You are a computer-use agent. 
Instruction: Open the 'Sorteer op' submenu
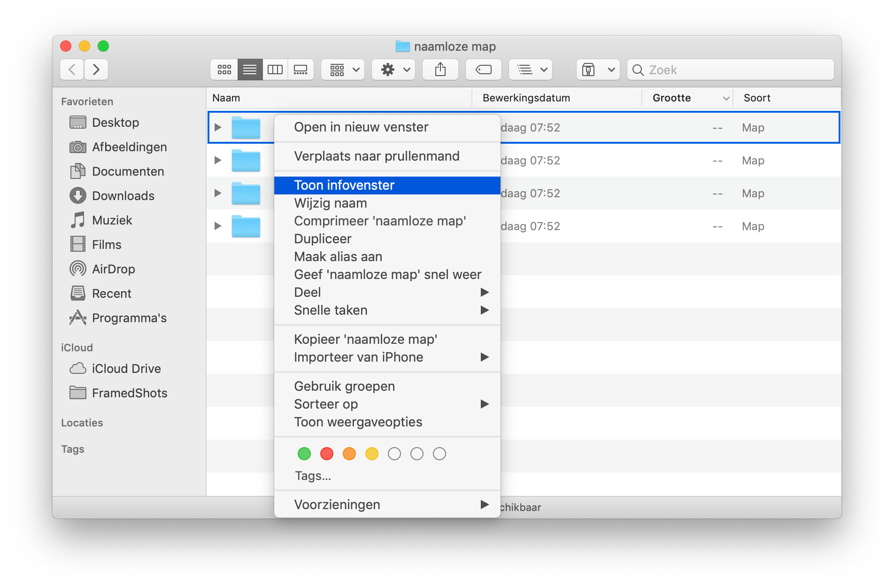click(387, 404)
